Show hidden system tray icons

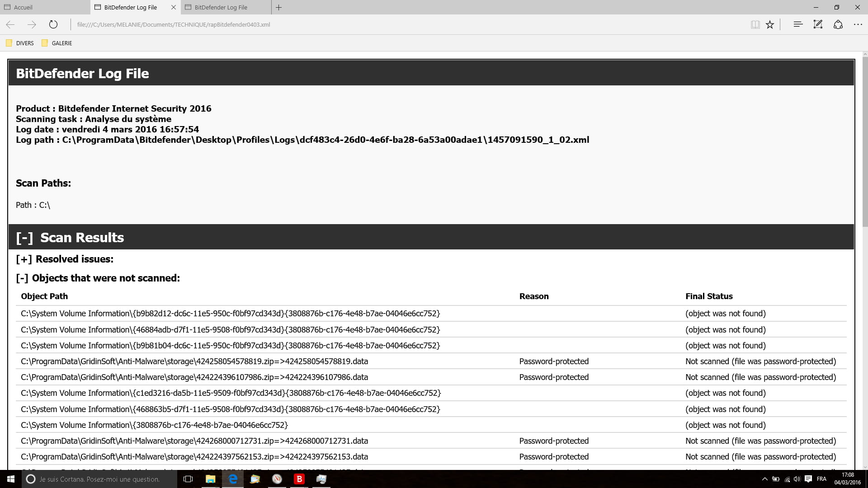765,479
